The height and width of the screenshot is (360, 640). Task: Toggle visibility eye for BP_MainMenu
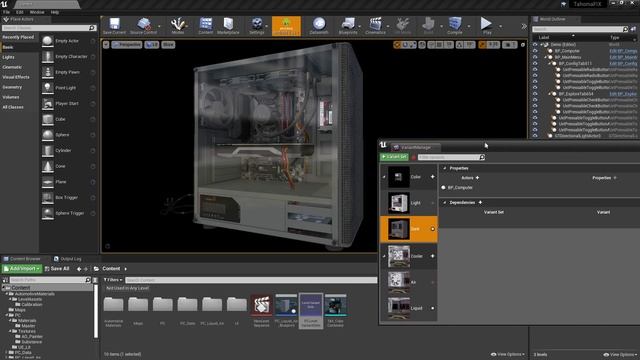(x=535, y=57)
